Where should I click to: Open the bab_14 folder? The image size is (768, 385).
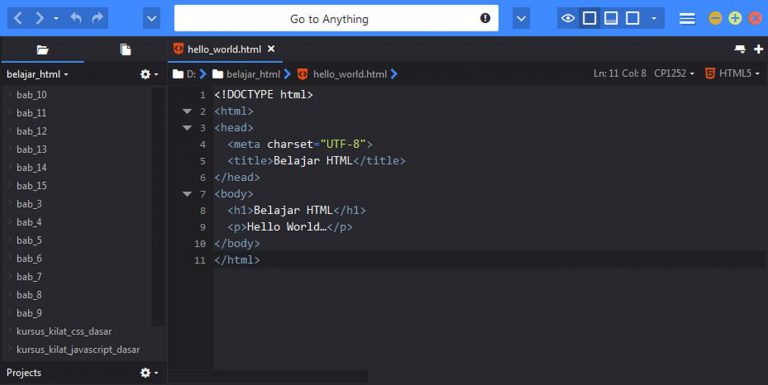point(31,168)
